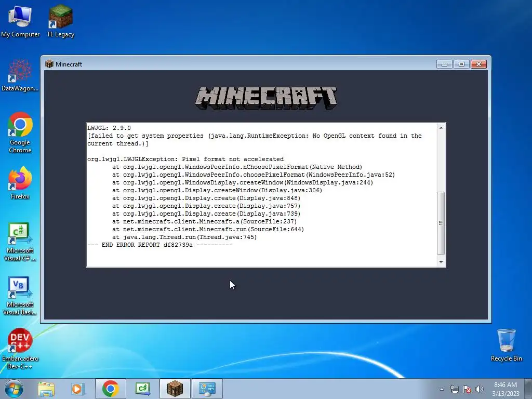Open the Windows Start menu
Image resolution: width=532 pixels, height=399 pixels.
[x=14, y=389]
